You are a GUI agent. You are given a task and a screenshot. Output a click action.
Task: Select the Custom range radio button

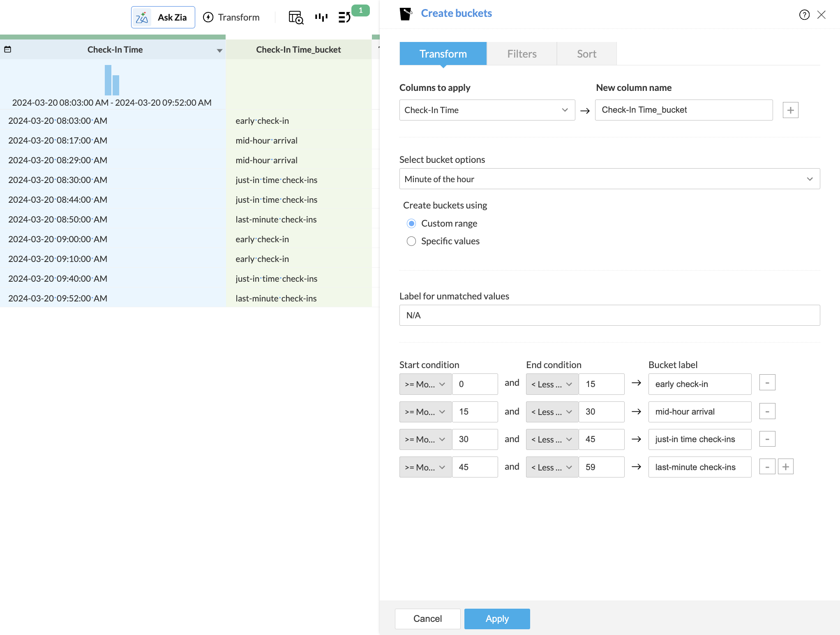(411, 223)
